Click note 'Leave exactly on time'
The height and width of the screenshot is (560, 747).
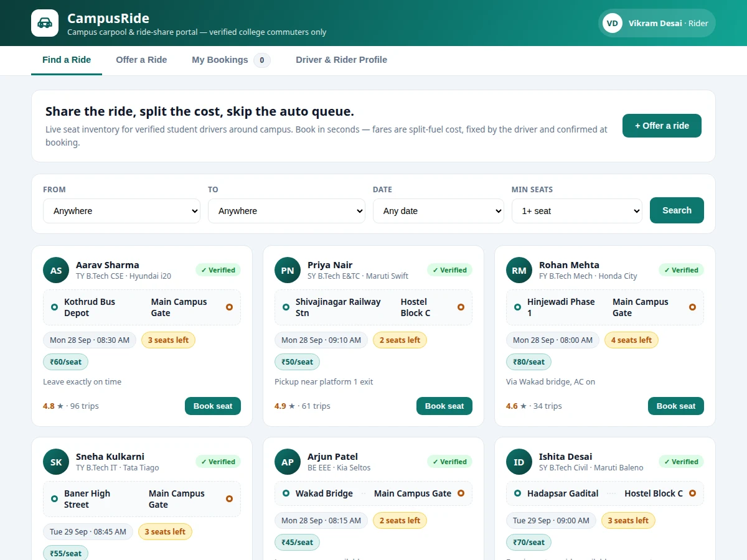[x=82, y=382]
